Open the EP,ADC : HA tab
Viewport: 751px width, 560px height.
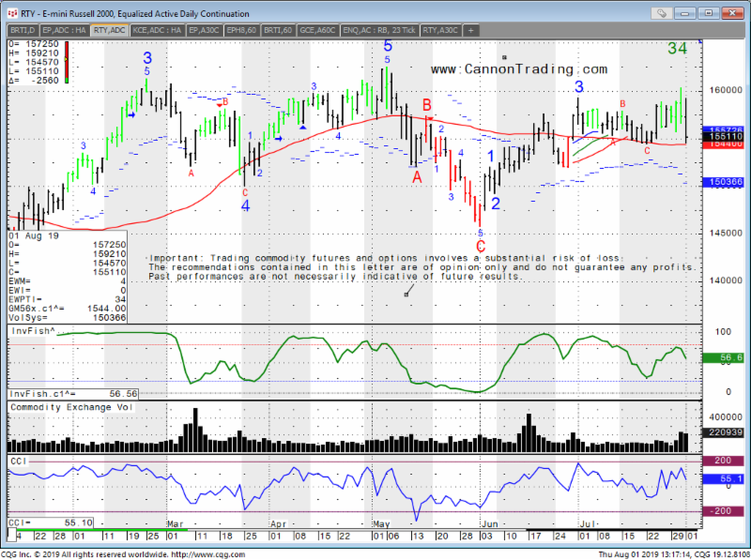[64, 30]
